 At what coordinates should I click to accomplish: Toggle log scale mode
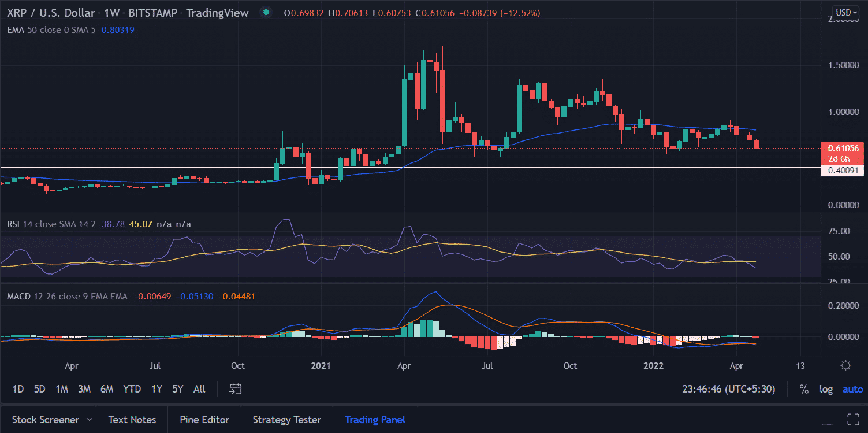(826, 389)
